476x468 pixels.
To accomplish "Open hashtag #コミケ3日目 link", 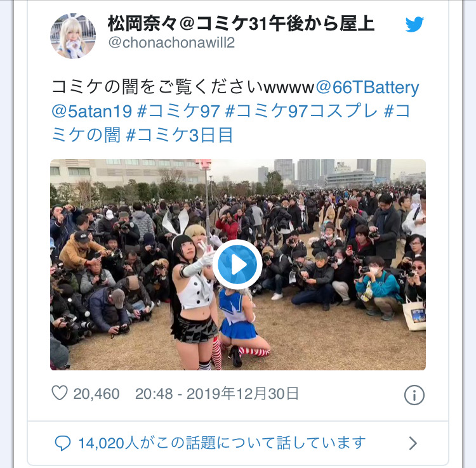I will coord(180,135).
